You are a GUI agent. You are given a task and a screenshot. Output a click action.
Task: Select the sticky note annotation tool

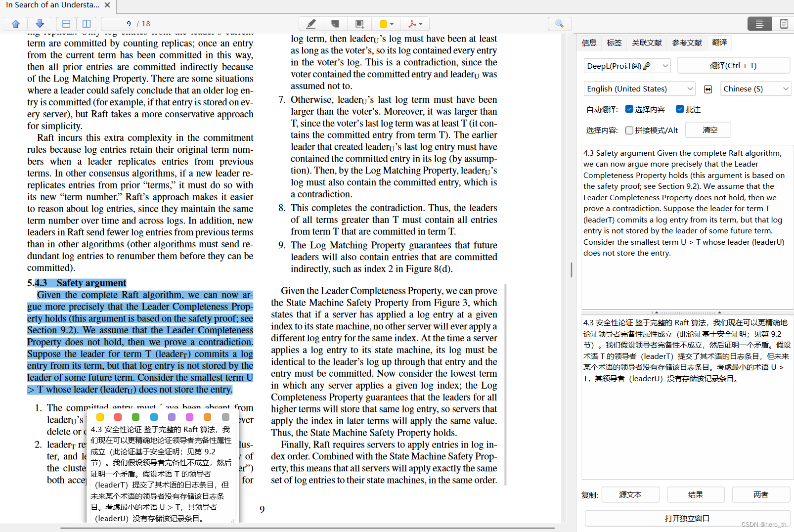(335, 24)
